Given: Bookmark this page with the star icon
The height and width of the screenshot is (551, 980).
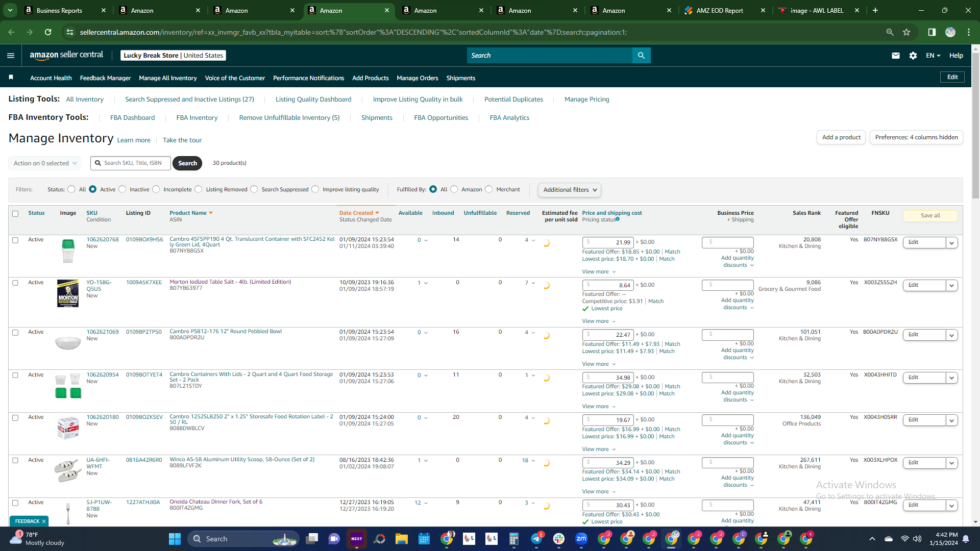Looking at the screenshot, I should coord(906,32).
